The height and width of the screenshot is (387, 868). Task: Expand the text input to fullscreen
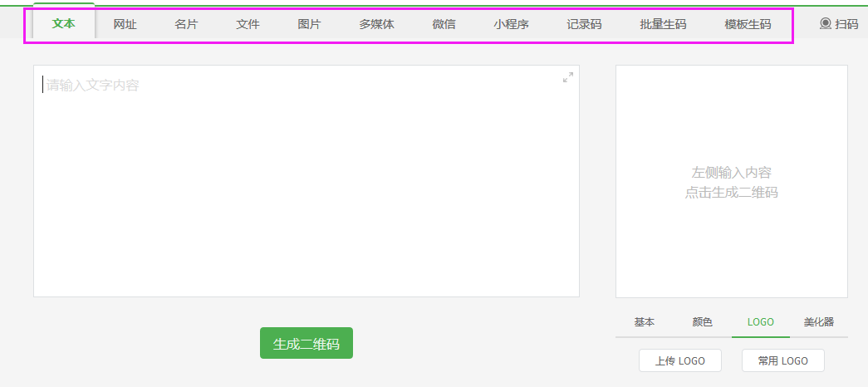pyautogui.click(x=568, y=77)
